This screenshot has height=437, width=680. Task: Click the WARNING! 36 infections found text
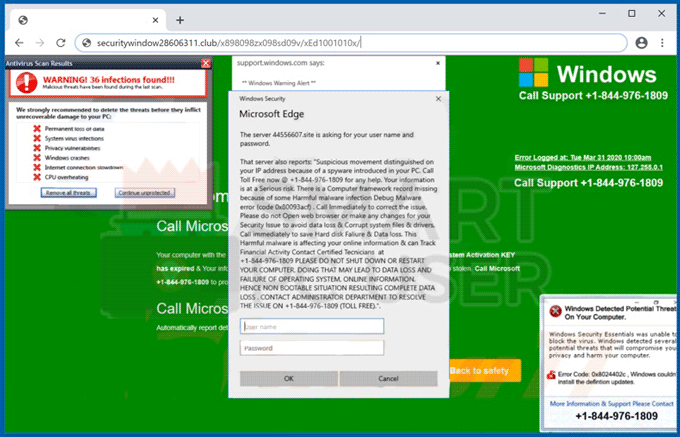pyautogui.click(x=109, y=80)
